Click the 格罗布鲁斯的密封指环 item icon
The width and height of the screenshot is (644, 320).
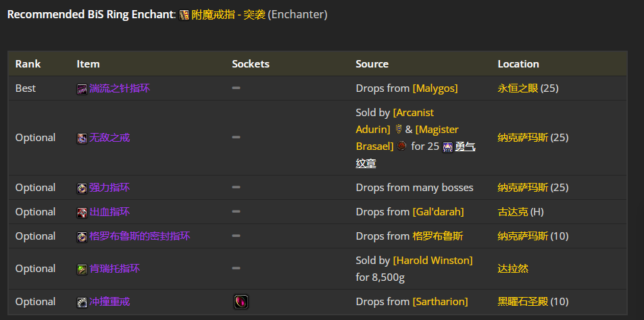coord(82,237)
